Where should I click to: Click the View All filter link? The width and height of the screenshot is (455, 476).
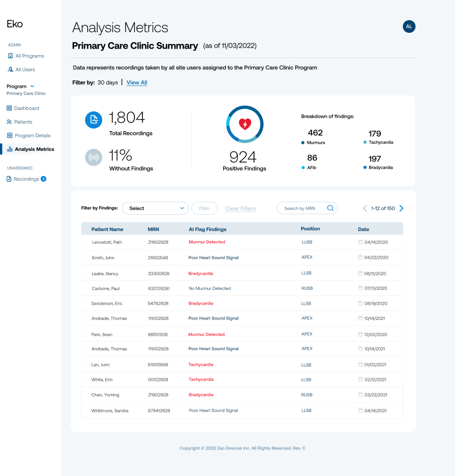click(x=136, y=83)
